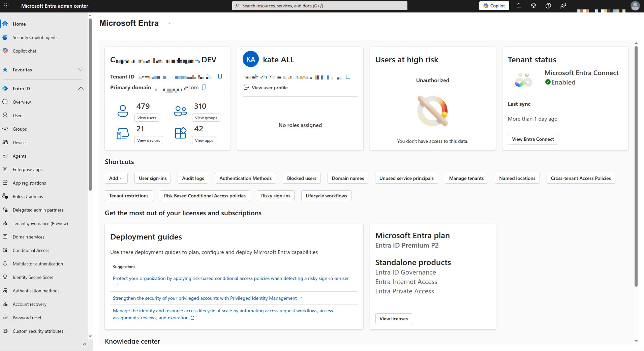
Task: Open the app launcher waffle icon
Action: click(6, 6)
